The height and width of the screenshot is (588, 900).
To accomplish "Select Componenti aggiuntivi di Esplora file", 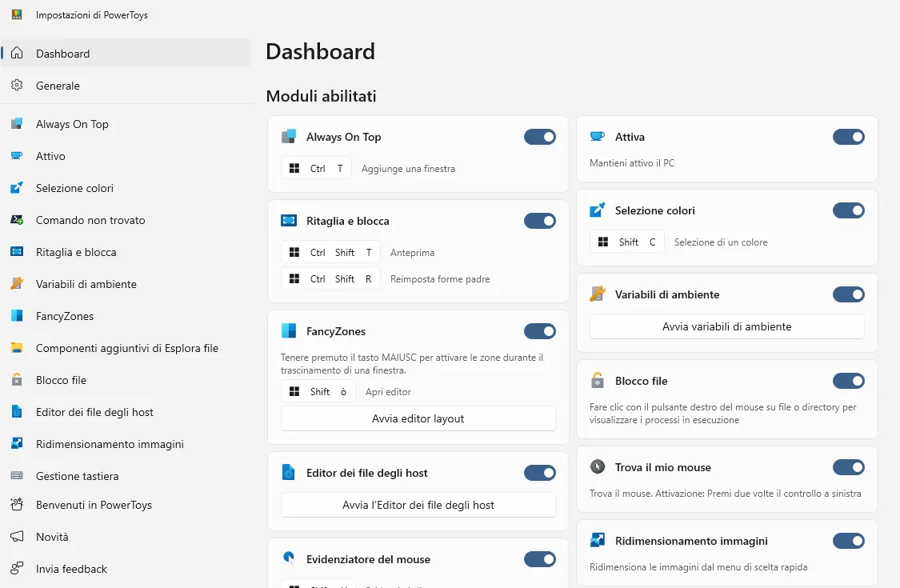I will [126, 348].
